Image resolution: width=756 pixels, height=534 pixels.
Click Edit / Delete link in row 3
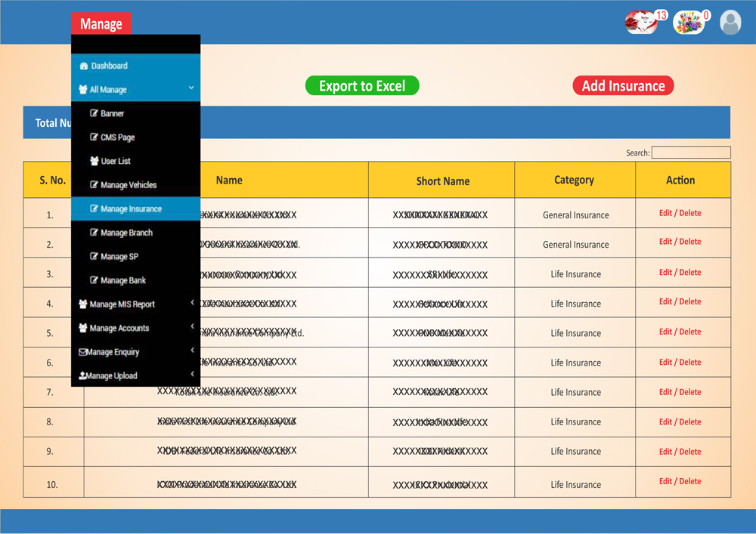tap(680, 273)
